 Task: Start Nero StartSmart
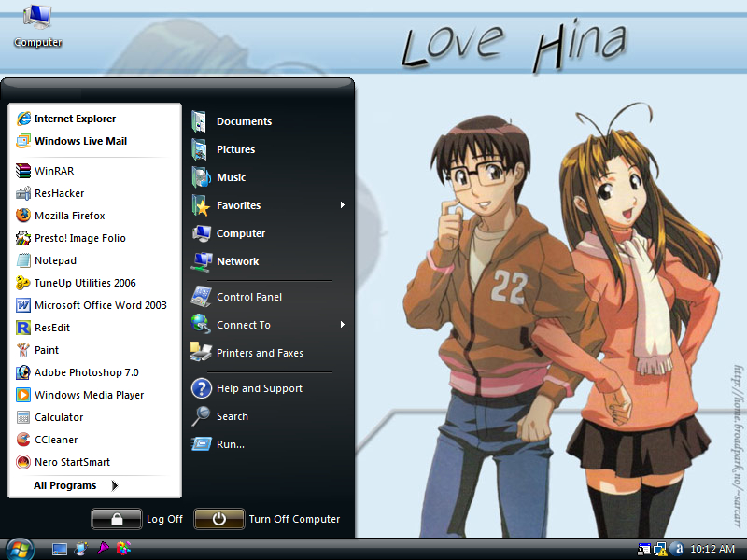[63, 462]
